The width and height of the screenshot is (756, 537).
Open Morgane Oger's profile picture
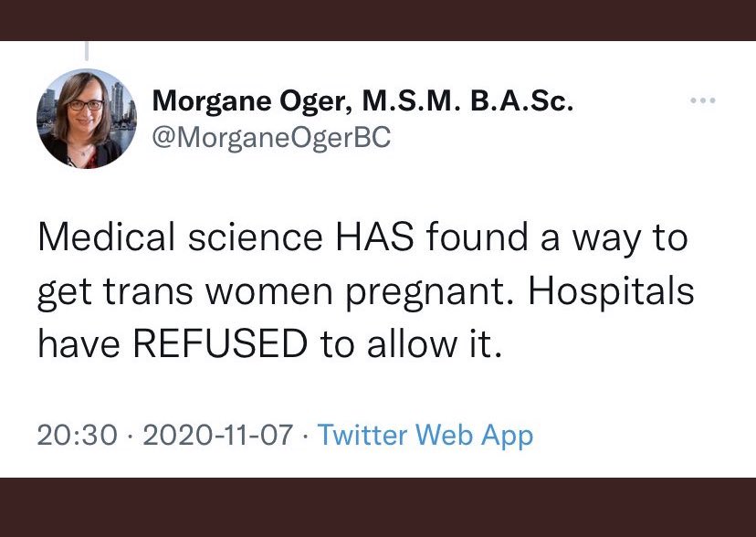coord(87,119)
